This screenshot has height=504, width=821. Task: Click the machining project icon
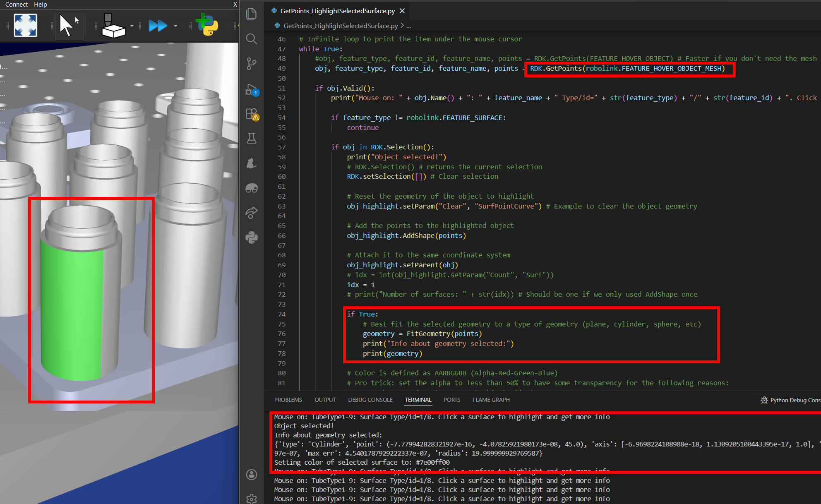(x=113, y=26)
